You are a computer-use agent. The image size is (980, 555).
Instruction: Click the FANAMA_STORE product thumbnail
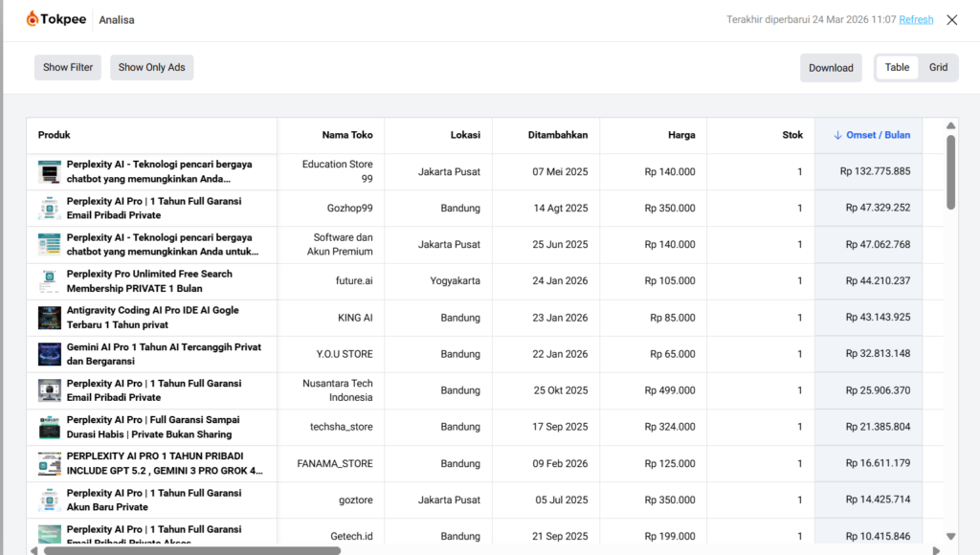pyautogui.click(x=50, y=464)
